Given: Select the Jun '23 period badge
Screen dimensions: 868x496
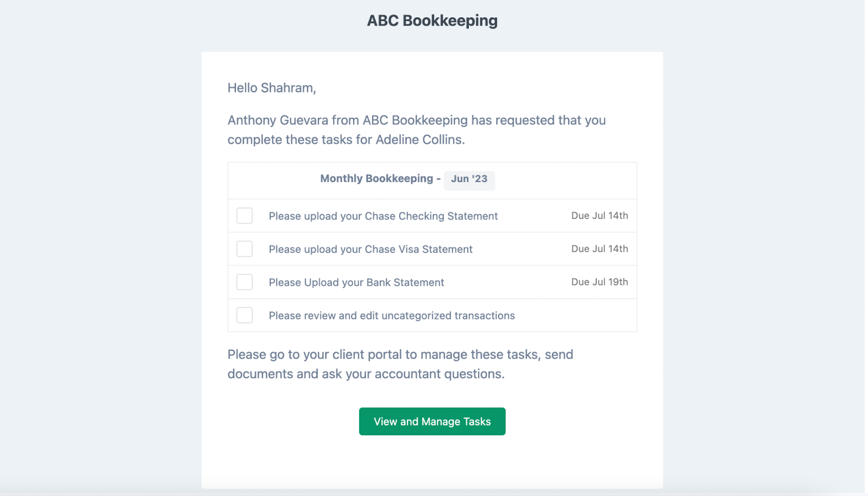Looking at the screenshot, I should pos(469,179).
